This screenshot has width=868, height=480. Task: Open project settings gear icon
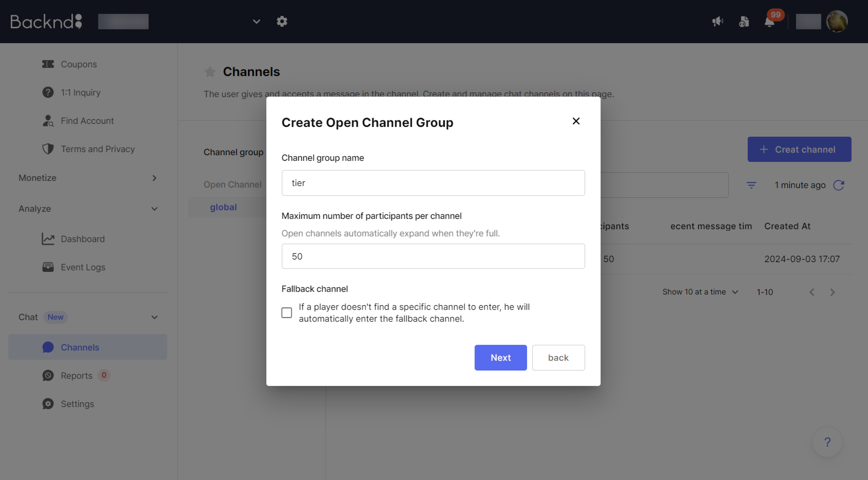[282, 22]
